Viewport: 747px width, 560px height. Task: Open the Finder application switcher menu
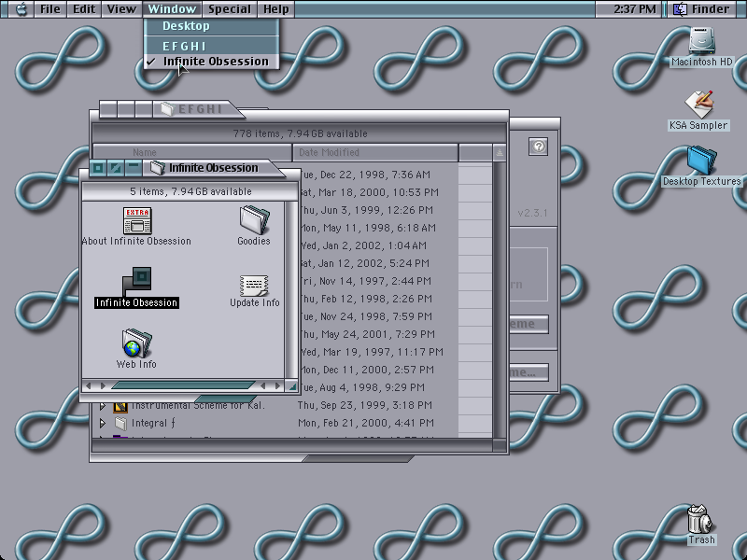click(703, 9)
